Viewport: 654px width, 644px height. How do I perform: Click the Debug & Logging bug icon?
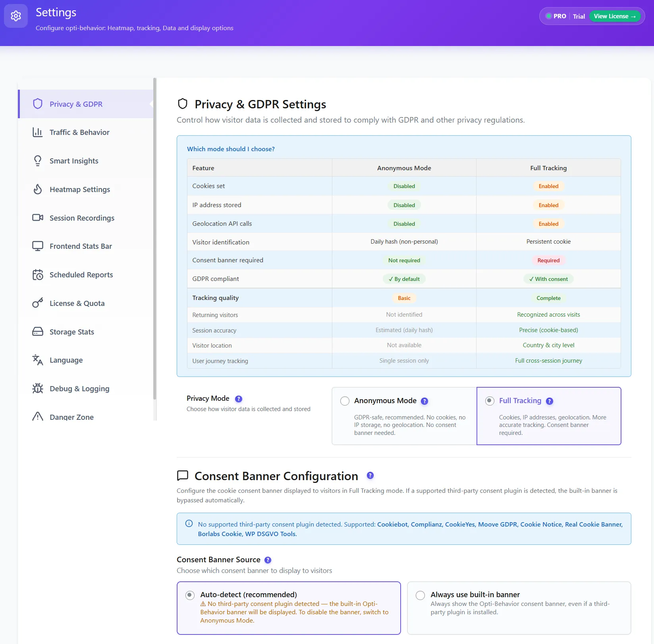tap(38, 388)
